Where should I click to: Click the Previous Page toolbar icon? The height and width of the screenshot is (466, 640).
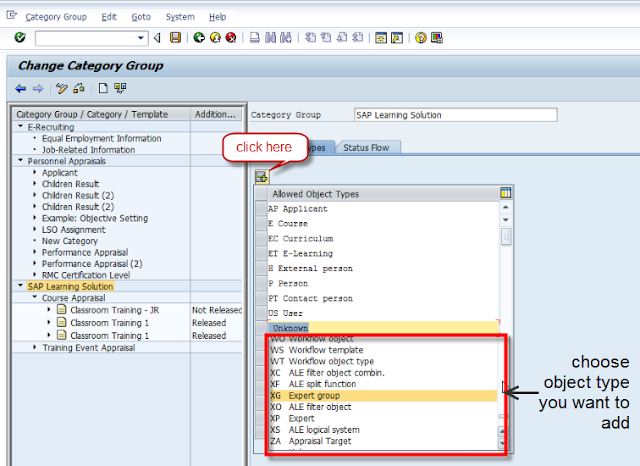click(x=326, y=38)
